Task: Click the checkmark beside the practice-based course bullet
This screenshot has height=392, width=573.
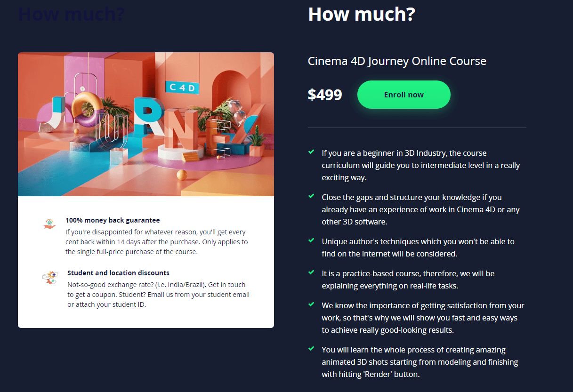Action: (311, 272)
